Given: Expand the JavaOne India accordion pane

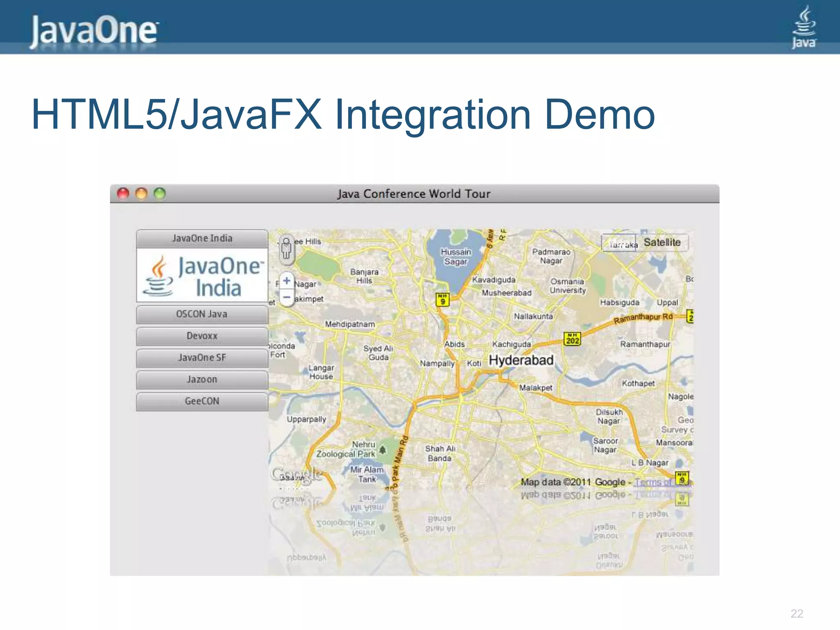Looking at the screenshot, I should click(x=202, y=238).
